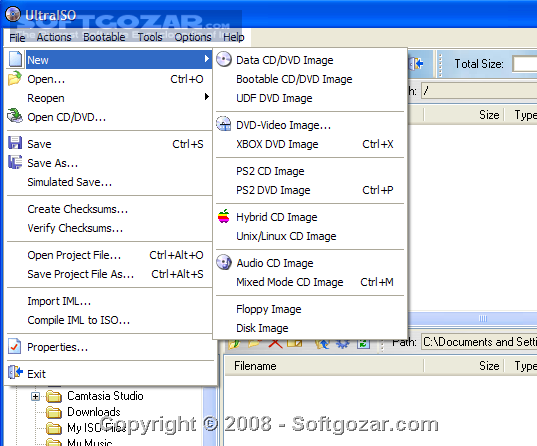537x446 pixels.
Task: Create a PS2 CD Image
Action: tap(310, 171)
